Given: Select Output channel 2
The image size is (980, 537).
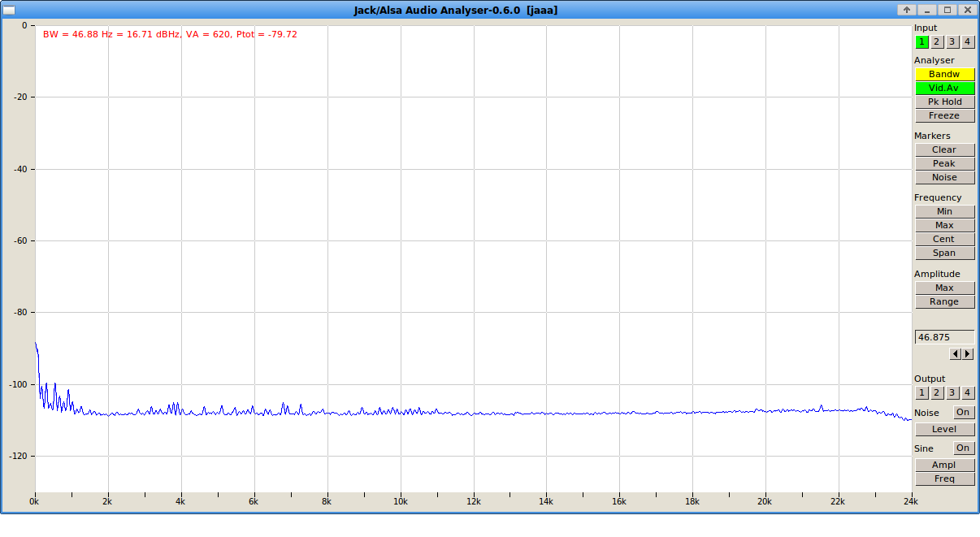Looking at the screenshot, I should [x=937, y=392].
